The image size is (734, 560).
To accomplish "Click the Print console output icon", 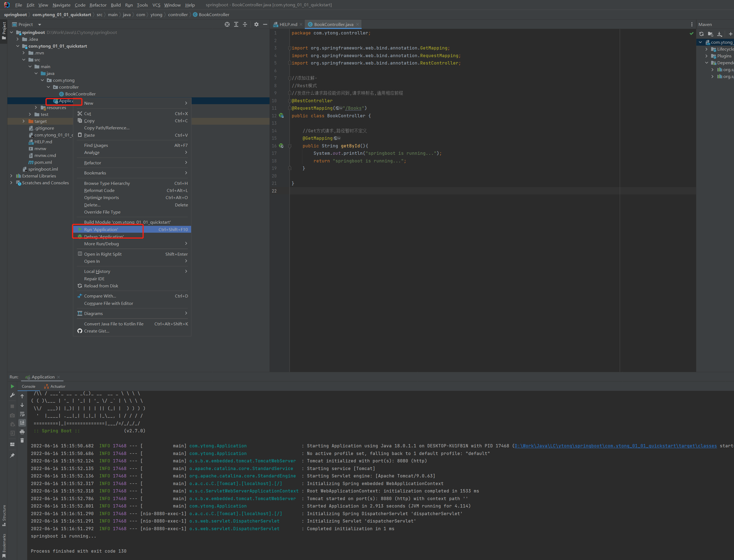I will coord(22,432).
